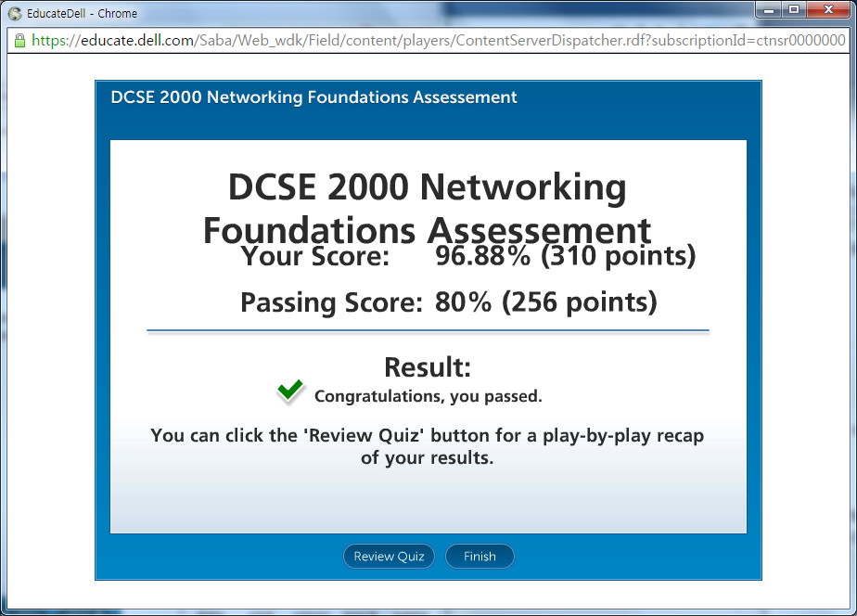This screenshot has width=857, height=616.
Task: Click the 96.88% (310 points) score value
Action: click(x=565, y=256)
